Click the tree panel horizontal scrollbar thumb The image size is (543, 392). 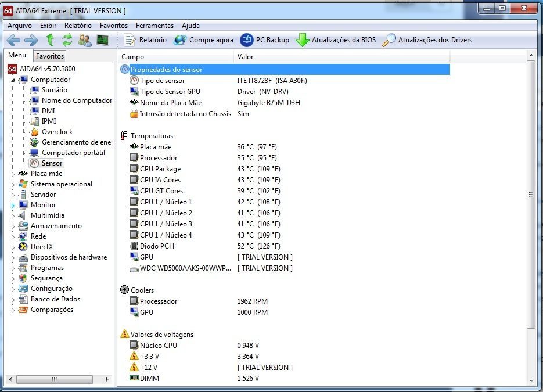[55, 379]
